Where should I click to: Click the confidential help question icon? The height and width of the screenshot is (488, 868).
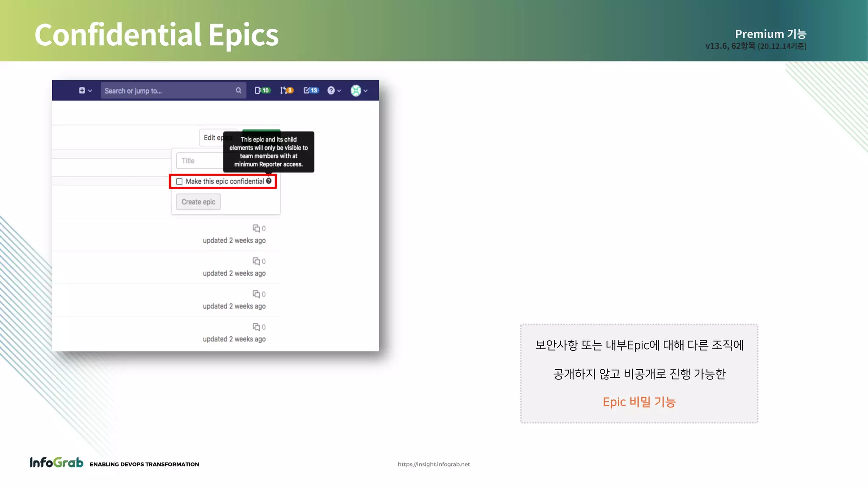(269, 181)
